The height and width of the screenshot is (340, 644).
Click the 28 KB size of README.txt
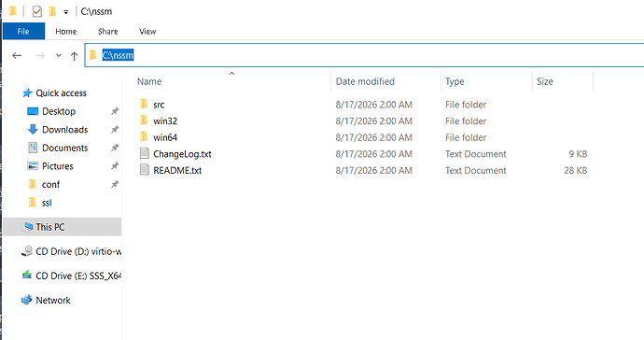[576, 170]
